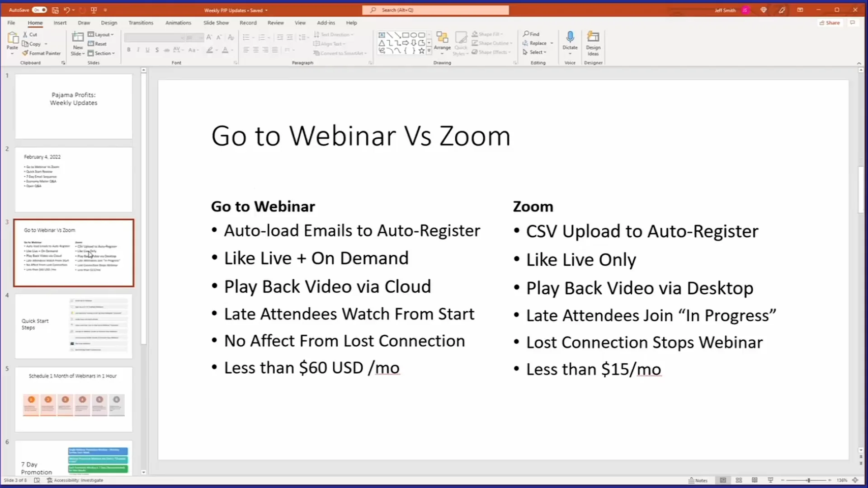Click the Undo arrow icon
The image size is (868, 488).
point(67,10)
